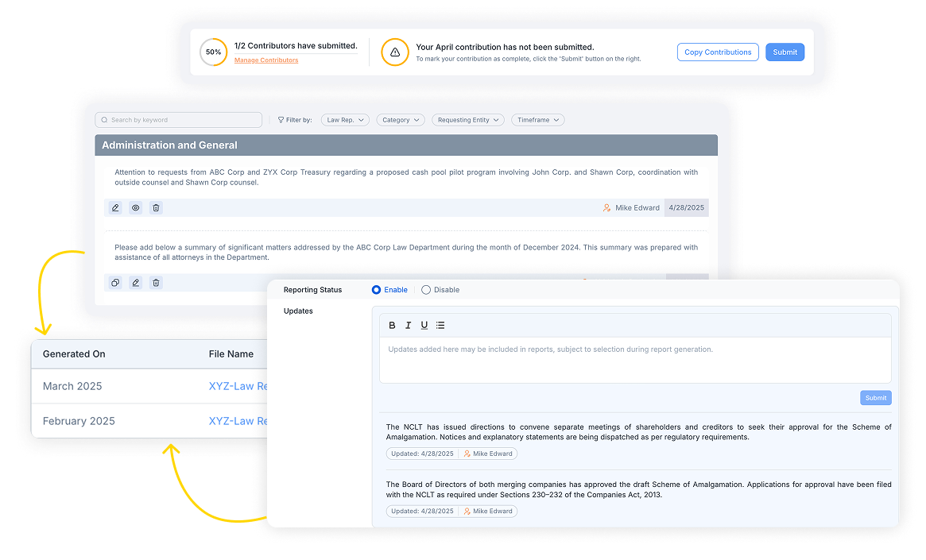The width and height of the screenshot is (926, 560).
Task: Click the Generated On column header
Action: tap(74, 354)
